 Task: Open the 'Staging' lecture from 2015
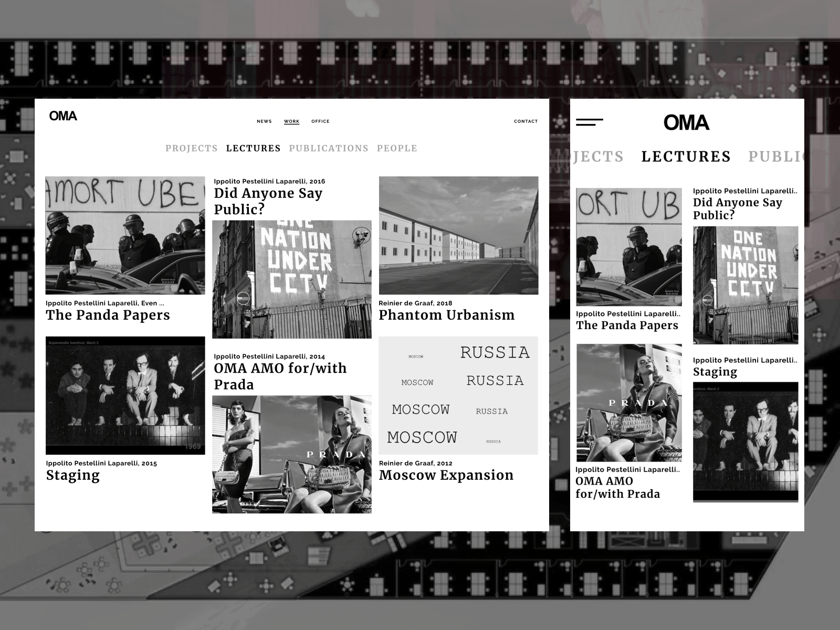[72, 475]
